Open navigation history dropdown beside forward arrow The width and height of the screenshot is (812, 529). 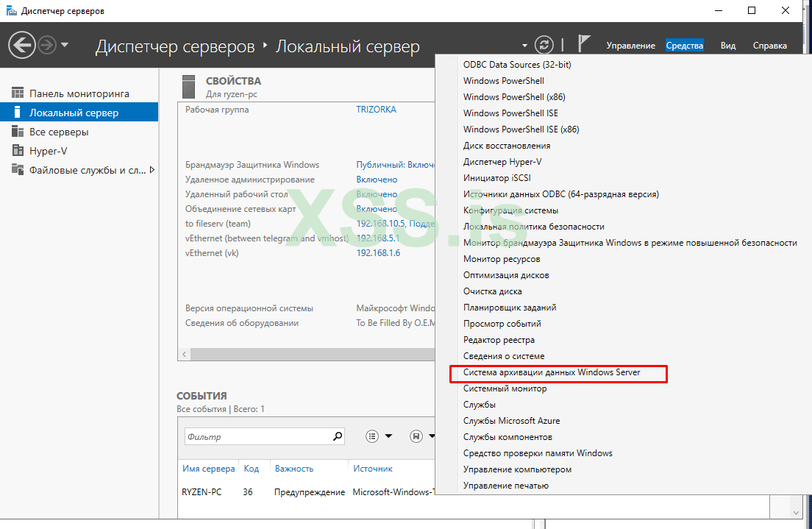coord(65,45)
